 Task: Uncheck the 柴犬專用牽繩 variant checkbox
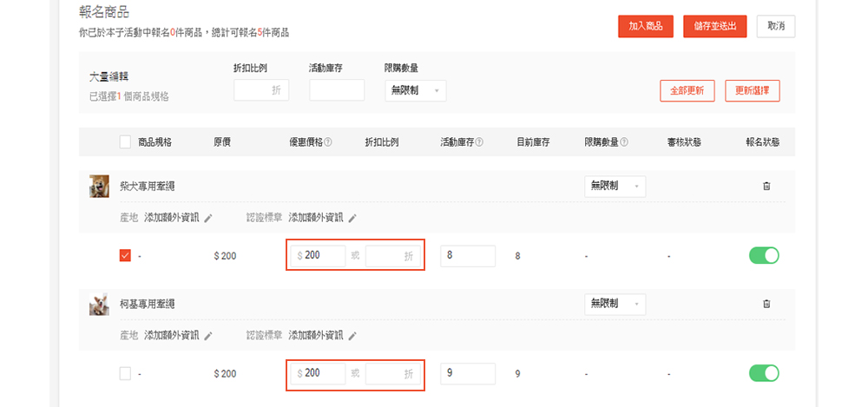pyautogui.click(x=125, y=255)
